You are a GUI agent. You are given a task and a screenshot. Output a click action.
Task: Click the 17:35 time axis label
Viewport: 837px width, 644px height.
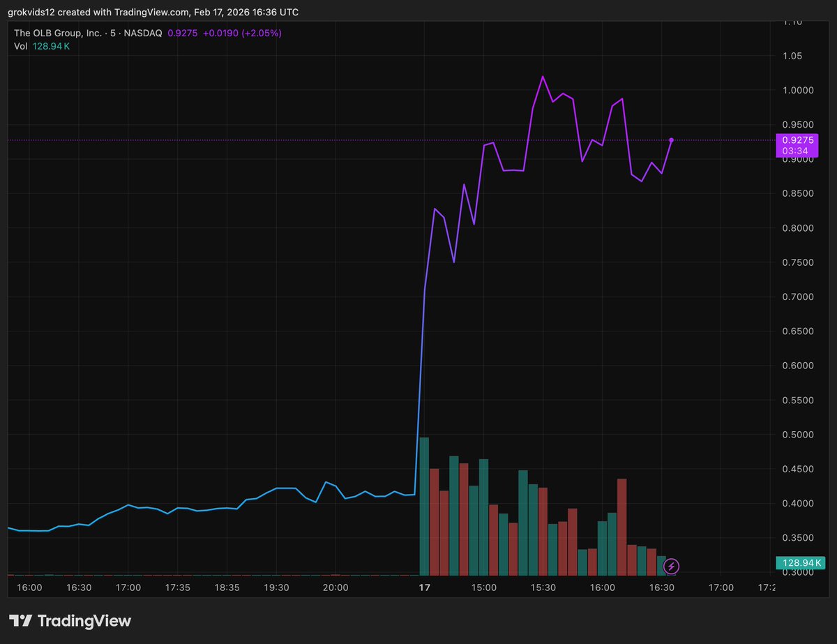177,588
